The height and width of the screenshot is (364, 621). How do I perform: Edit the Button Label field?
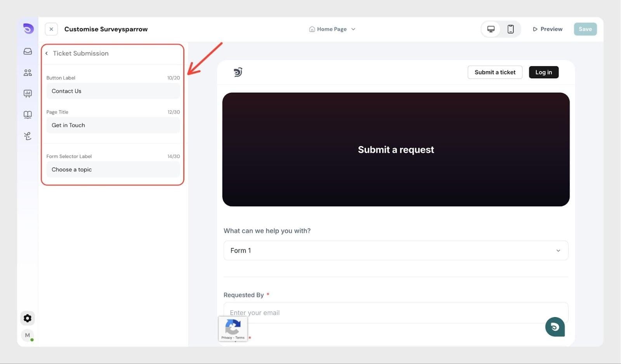[113, 91]
